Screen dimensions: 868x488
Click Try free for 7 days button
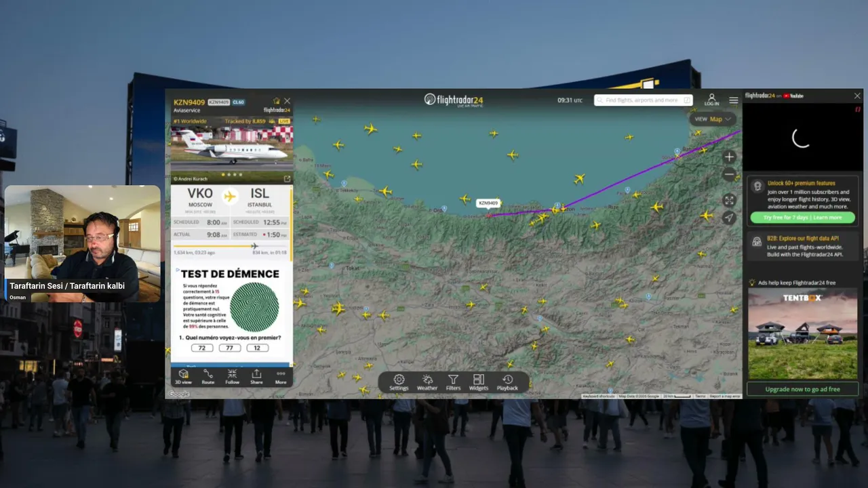tap(802, 218)
